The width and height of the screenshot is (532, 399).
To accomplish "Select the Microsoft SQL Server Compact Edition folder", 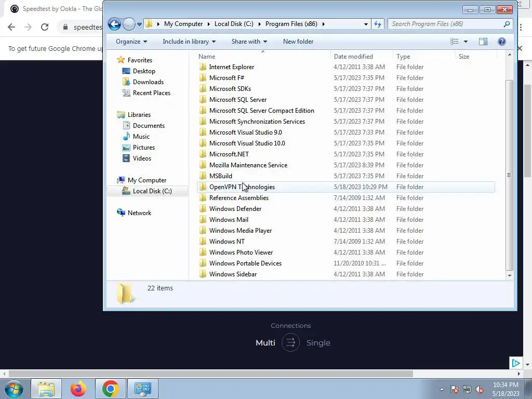I will coord(262,111).
